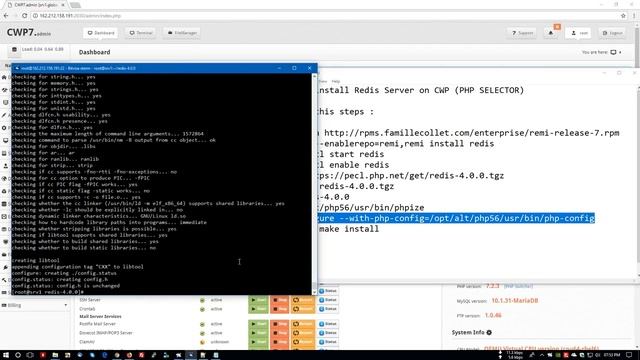Viewport: 640px width, 360px height.
Task: Click Stop for Postfix Mail Server
Action: pos(280,324)
